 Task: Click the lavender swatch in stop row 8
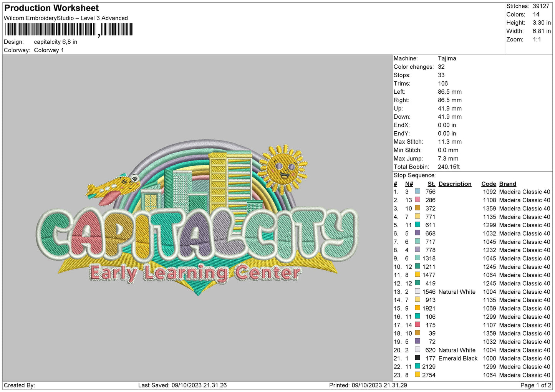pyautogui.click(x=417, y=250)
